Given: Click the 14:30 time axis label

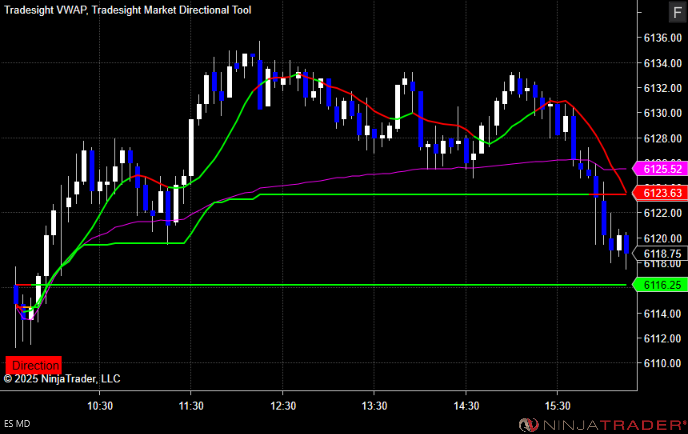Looking at the screenshot, I should coord(466,406).
